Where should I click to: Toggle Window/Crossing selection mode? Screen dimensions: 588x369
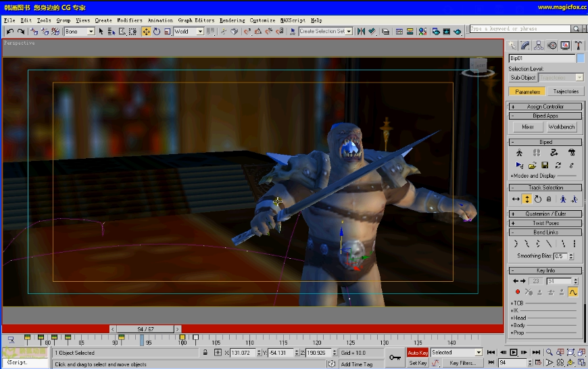[132, 32]
